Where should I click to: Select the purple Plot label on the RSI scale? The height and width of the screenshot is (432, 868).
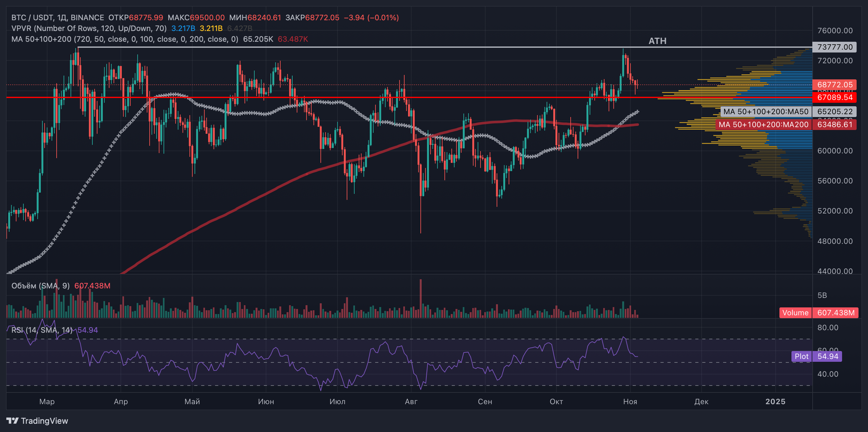(801, 356)
